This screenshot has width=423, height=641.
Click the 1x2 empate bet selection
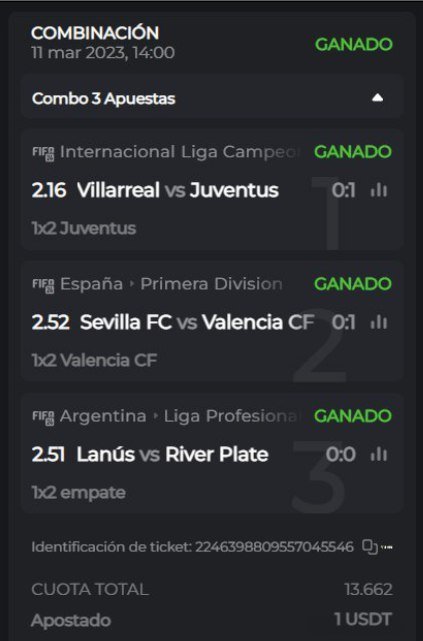coord(78,493)
